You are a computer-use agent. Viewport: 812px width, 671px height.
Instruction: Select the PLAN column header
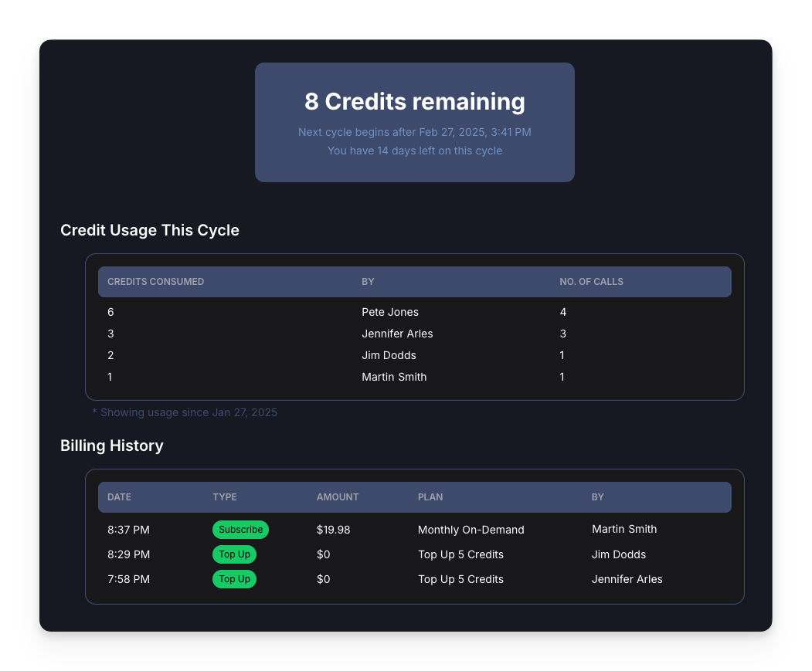(x=430, y=497)
